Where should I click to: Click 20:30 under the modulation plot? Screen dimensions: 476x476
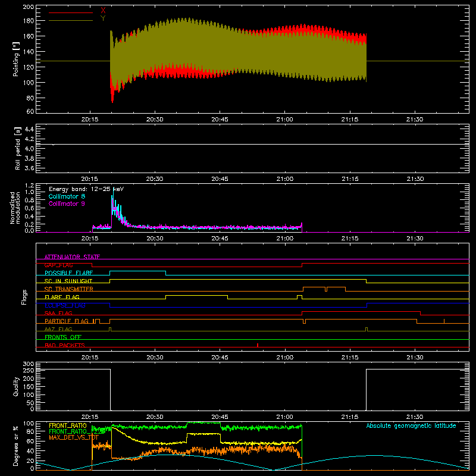coord(155,239)
